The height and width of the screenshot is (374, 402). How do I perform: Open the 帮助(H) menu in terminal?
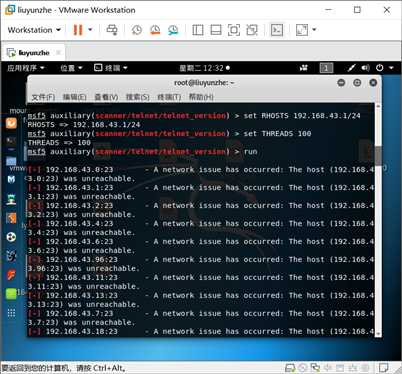(x=201, y=97)
